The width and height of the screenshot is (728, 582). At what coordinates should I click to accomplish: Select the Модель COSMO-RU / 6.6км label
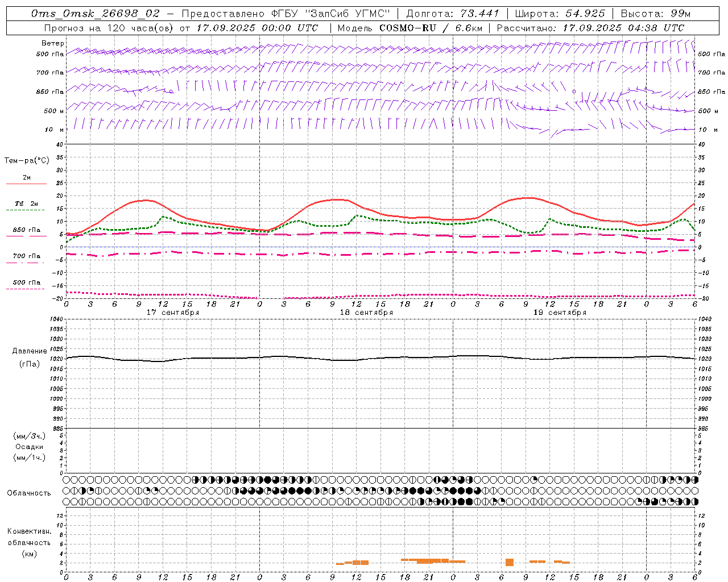[409, 28]
